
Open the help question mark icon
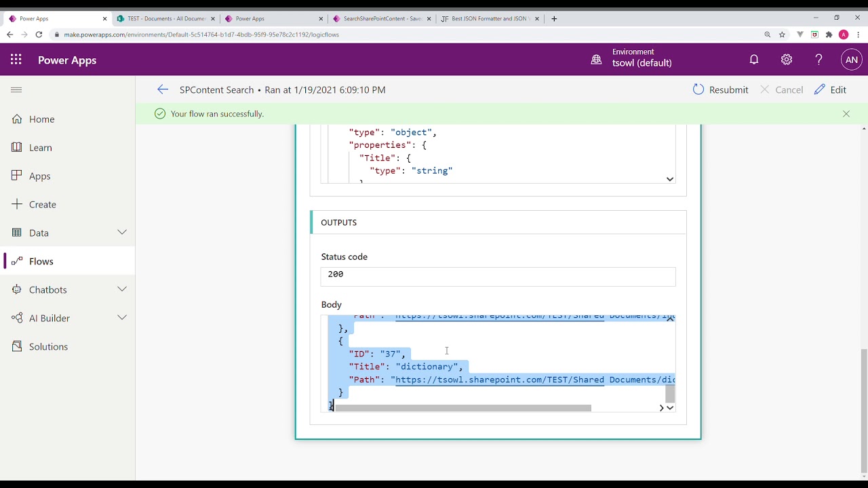point(819,60)
